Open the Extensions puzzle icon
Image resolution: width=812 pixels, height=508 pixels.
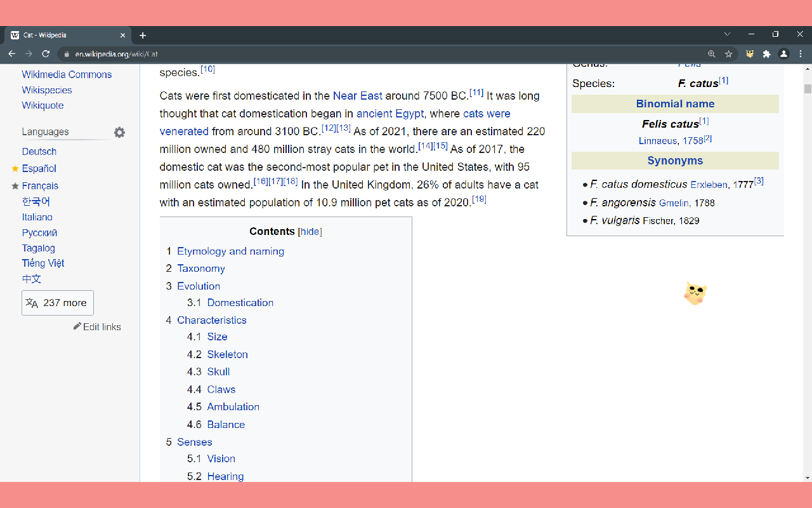(x=766, y=54)
